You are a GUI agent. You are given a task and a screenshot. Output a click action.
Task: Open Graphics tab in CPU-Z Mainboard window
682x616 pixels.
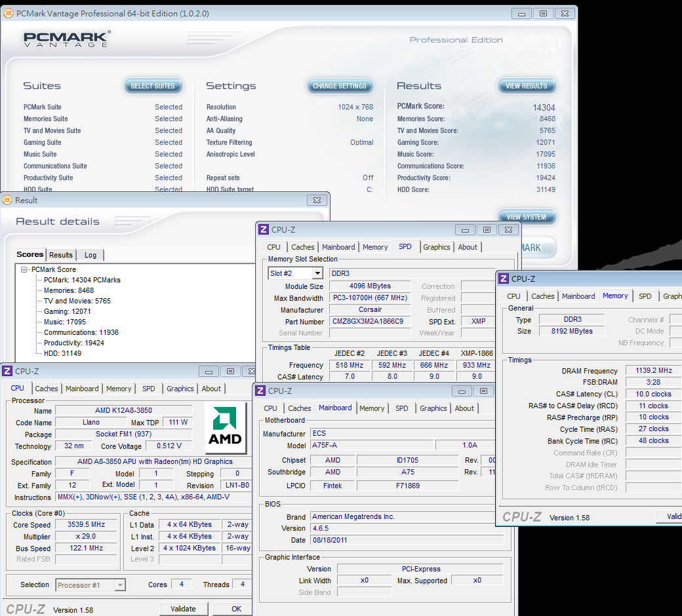433,408
